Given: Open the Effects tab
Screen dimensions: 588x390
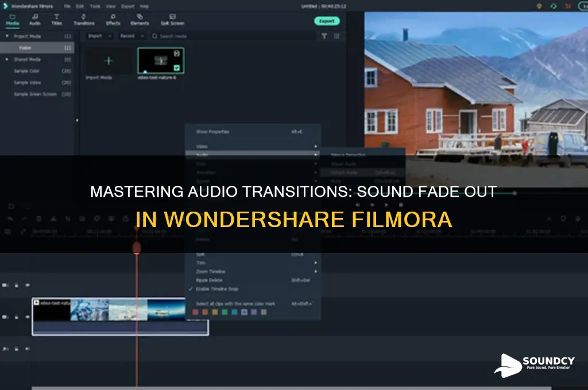Looking at the screenshot, I should click(113, 20).
